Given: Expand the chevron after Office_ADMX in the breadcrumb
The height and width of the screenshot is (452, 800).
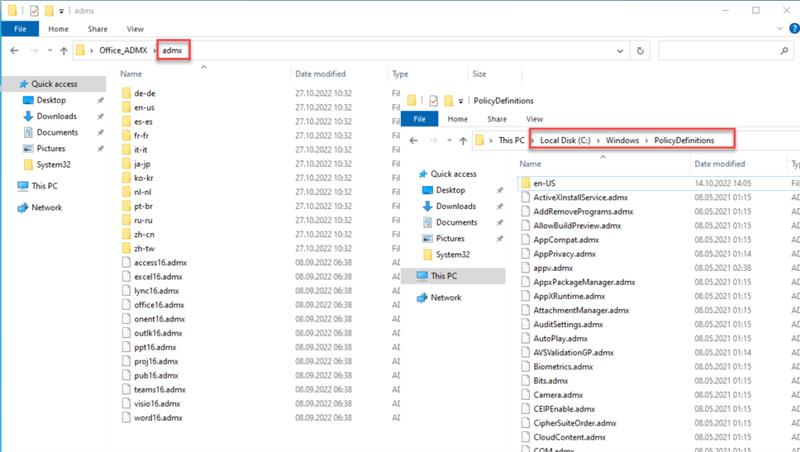Looking at the screenshot, I should click(154, 51).
